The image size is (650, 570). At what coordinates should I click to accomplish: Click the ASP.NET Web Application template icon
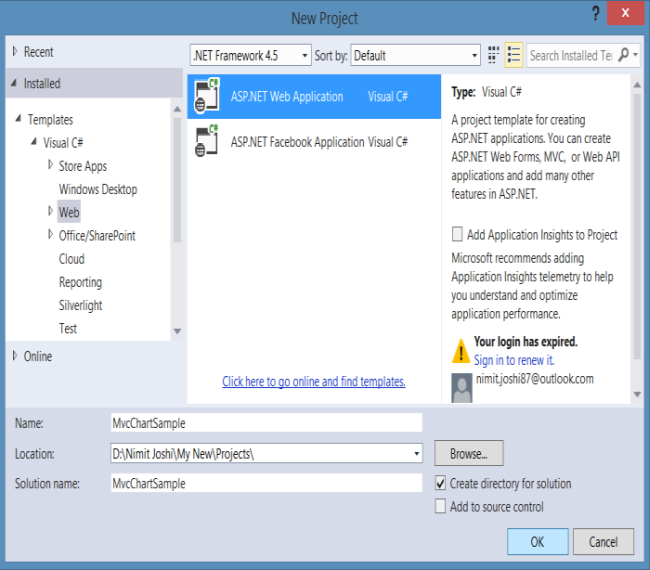click(207, 95)
